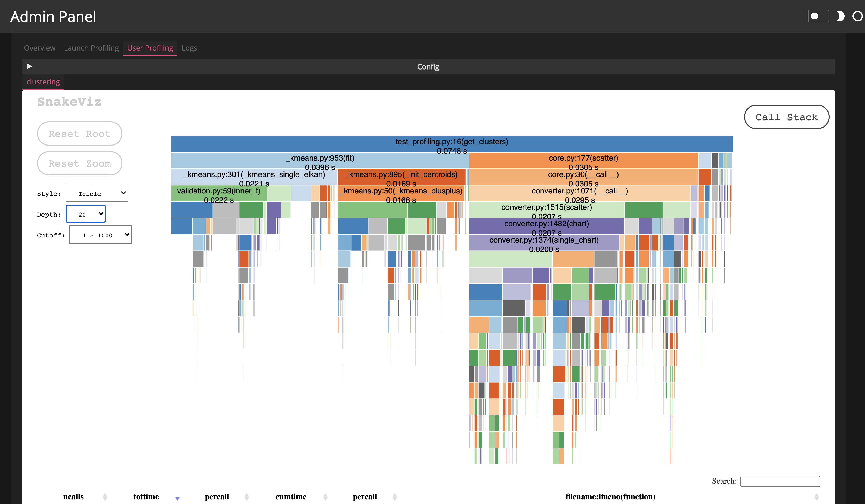
Task: Switch to the Logs tab
Action: pos(190,47)
